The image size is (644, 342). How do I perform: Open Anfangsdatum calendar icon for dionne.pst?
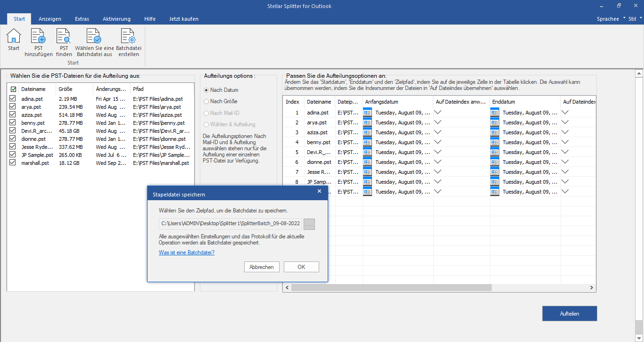click(368, 162)
